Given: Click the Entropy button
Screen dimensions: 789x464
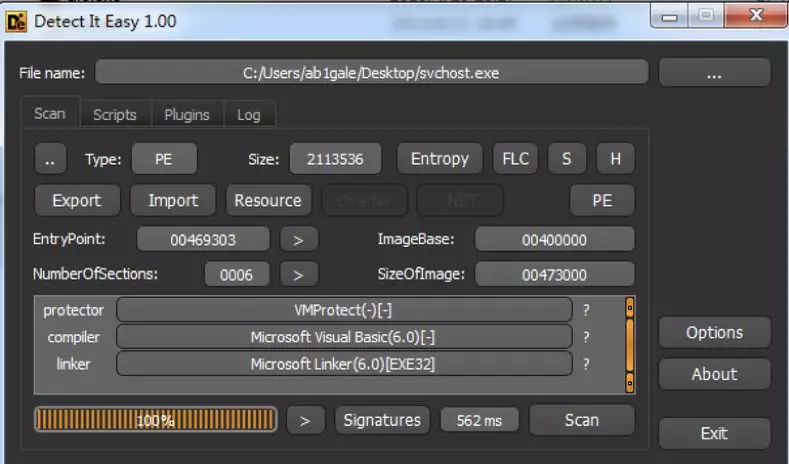Looking at the screenshot, I should tap(440, 159).
